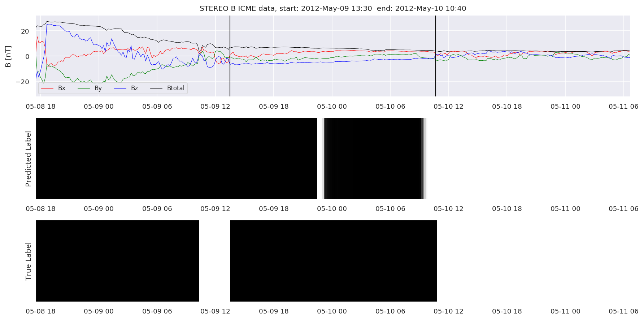The height and width of the screenshot is (320, 644).
Task: Click the True Label axis title
Action: click(28, 261)
